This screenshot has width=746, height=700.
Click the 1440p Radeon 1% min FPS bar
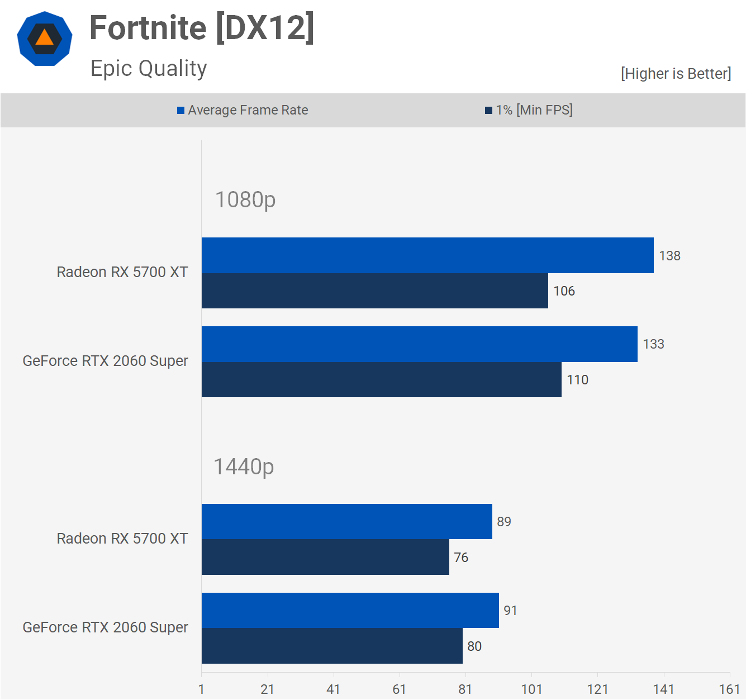(x=325, y=557)
